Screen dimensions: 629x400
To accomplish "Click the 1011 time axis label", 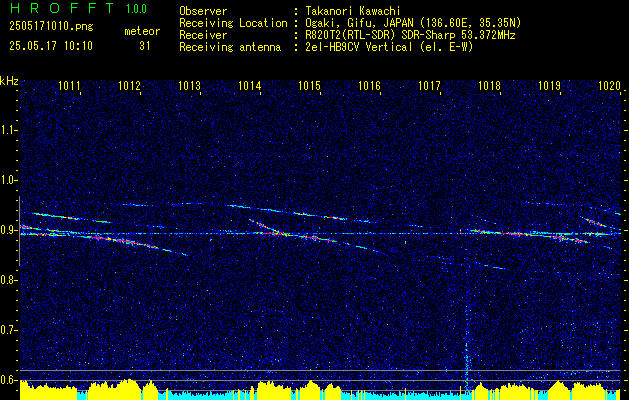I will pos(69,85).
